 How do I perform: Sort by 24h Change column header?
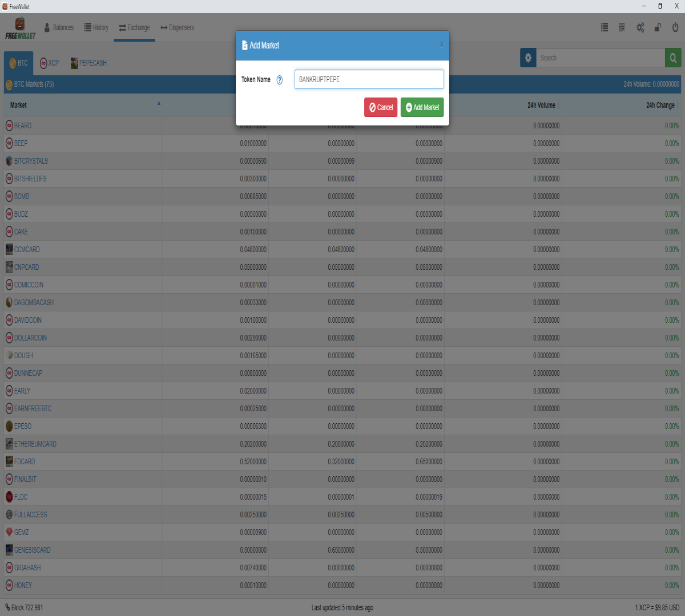coord(660,105)
